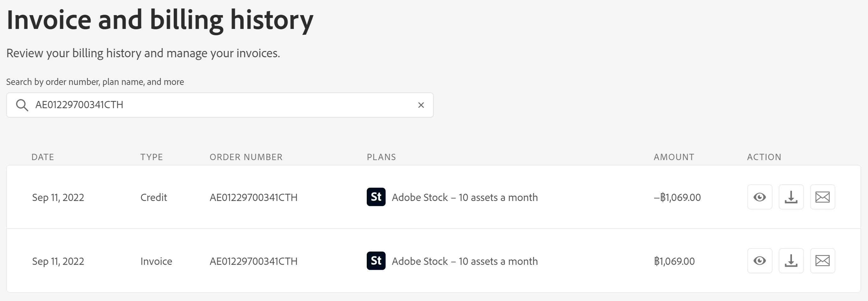The image size is (868, 301).
Task: Email the Credit document via envelope icon
Action: tap(822, 197)
